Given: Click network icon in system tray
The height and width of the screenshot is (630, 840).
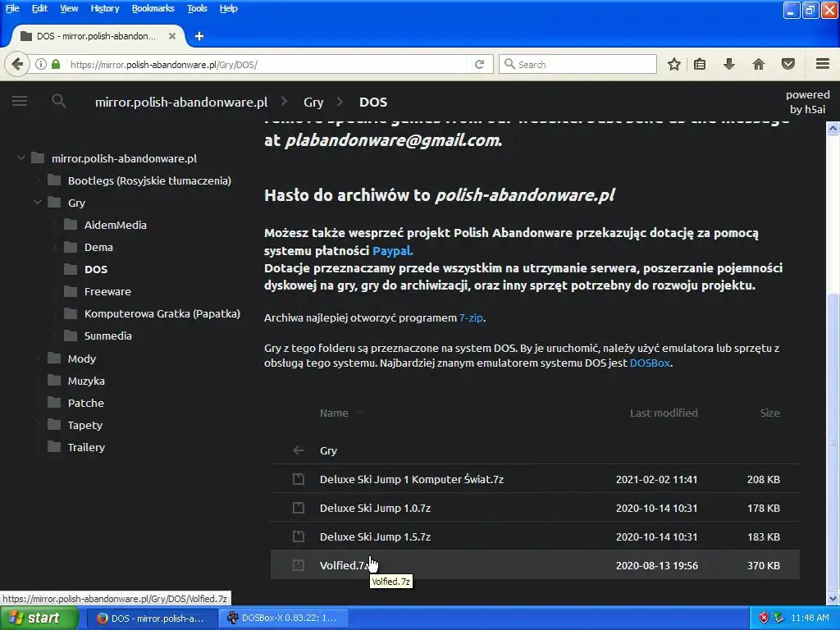Looking at the screenshot, I should tap(779, 618).
